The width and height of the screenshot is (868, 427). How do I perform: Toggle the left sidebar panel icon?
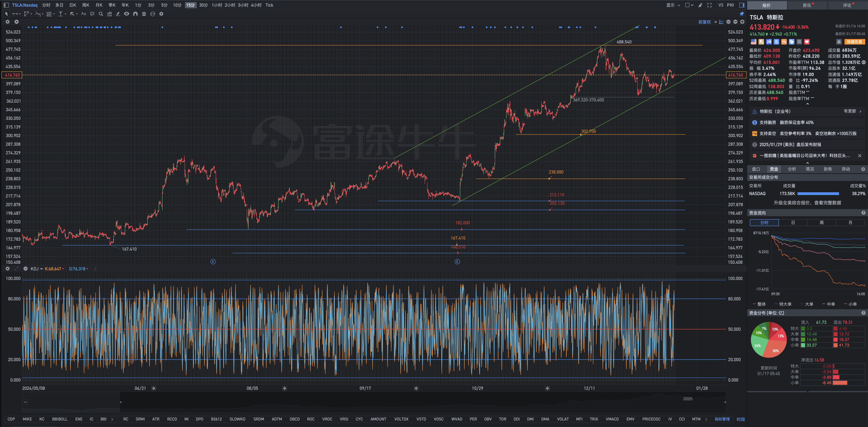pyautogui.click(x=6, y=5)
